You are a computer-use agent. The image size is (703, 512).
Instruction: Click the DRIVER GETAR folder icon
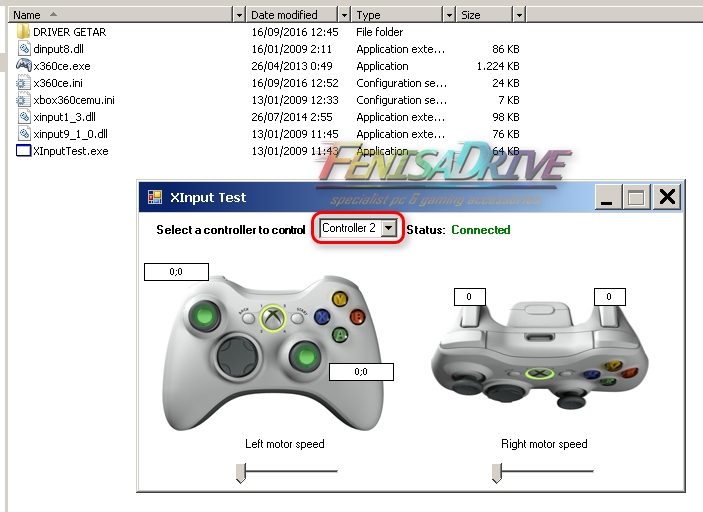23,32
